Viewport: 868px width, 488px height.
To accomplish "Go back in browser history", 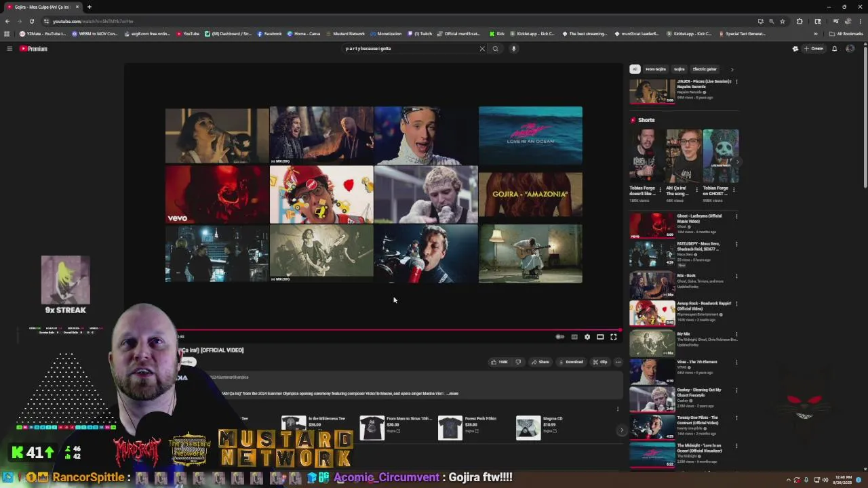I will [x=7, y=21].
